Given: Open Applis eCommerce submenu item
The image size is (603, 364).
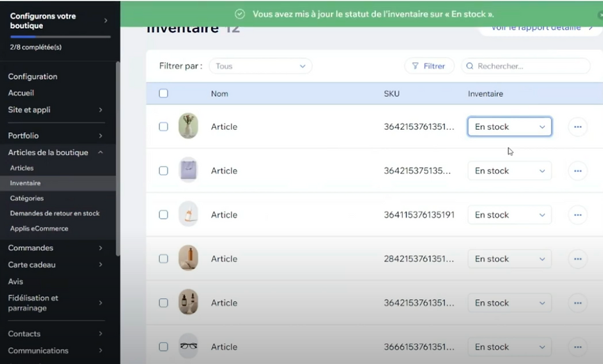Looking at the screenshot, I should coord(39,228).
